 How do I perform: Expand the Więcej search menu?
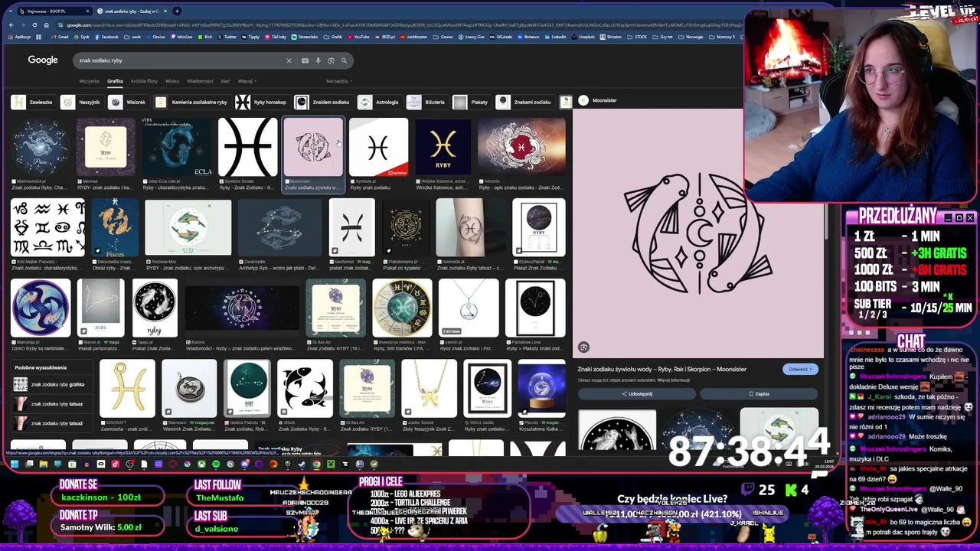click(247, 81)
